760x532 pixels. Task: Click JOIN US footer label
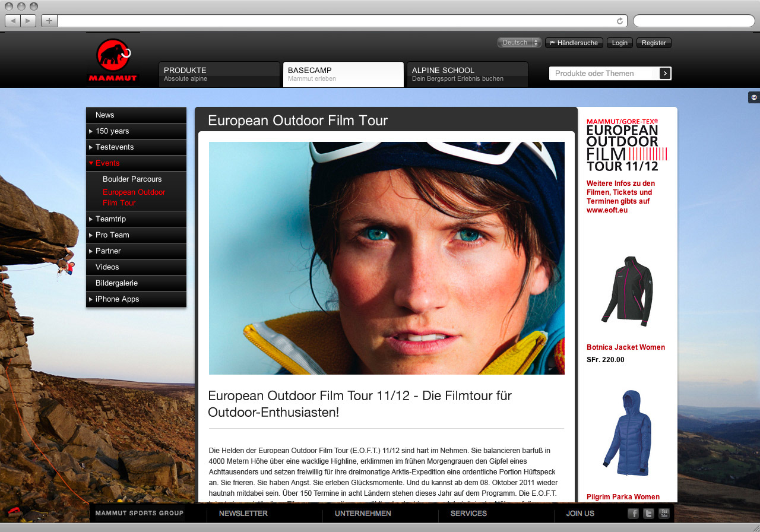point(580,514)
